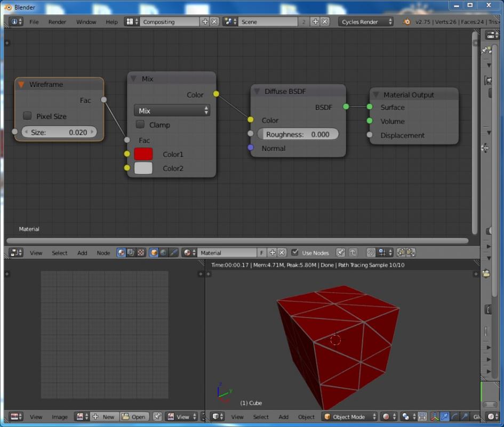
Task: Delete the Scene with the X icon
Action: tap(325, 22)
